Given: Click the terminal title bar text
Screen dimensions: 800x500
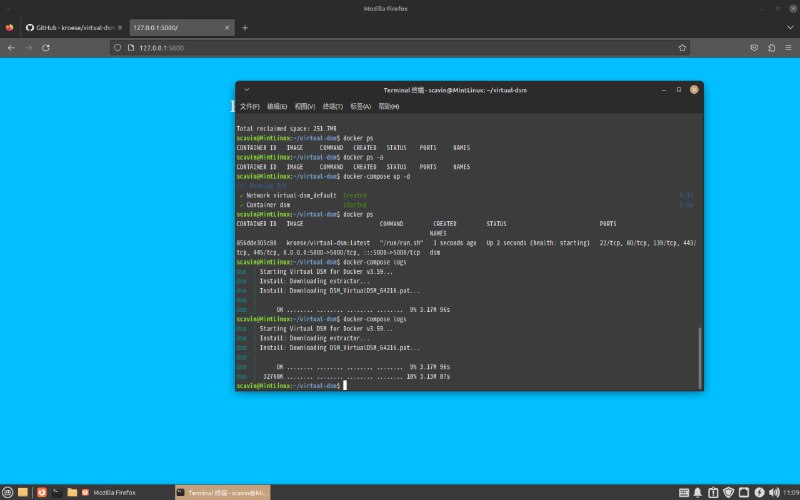Looking at the screenshot, I should pos(455,90).
